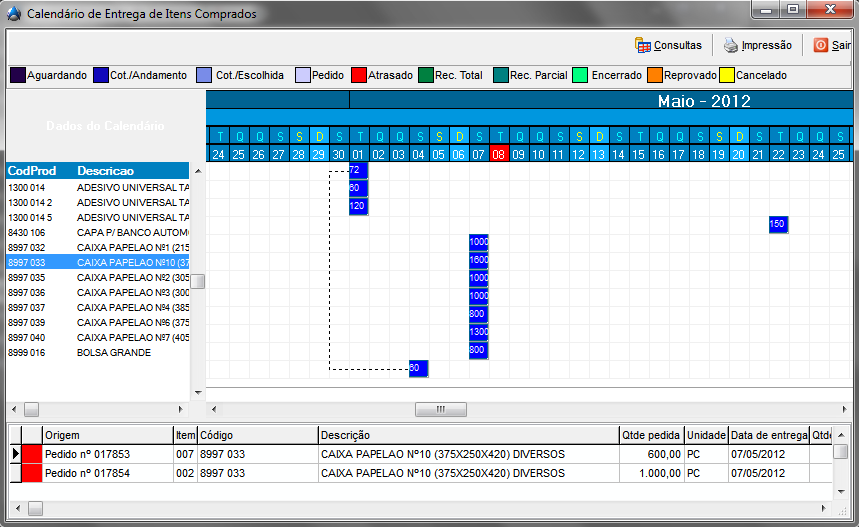Select the blue block labeled 72
This screenshot has height=527, width=859.
358,170
